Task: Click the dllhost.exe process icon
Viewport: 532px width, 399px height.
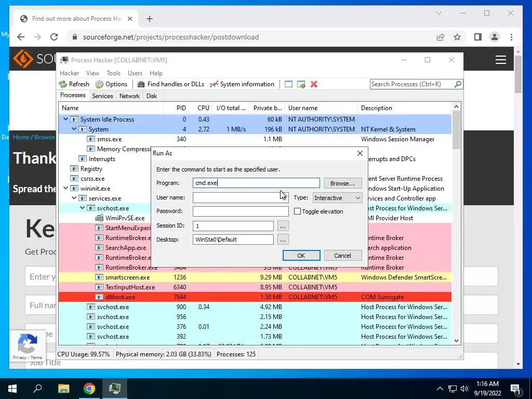Action: pos(99,297)
